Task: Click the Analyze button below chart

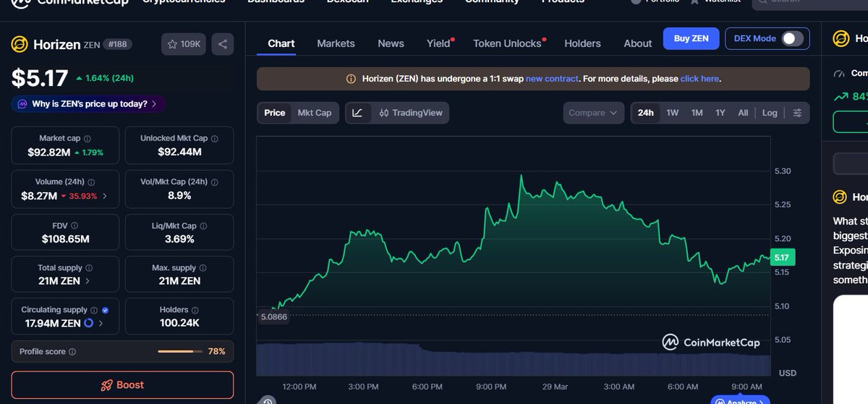Action: [x=739, y=401]
